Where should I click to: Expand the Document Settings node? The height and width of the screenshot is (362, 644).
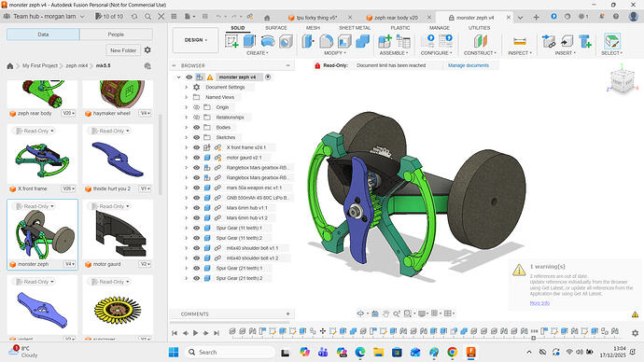click(x=186, y=88)
